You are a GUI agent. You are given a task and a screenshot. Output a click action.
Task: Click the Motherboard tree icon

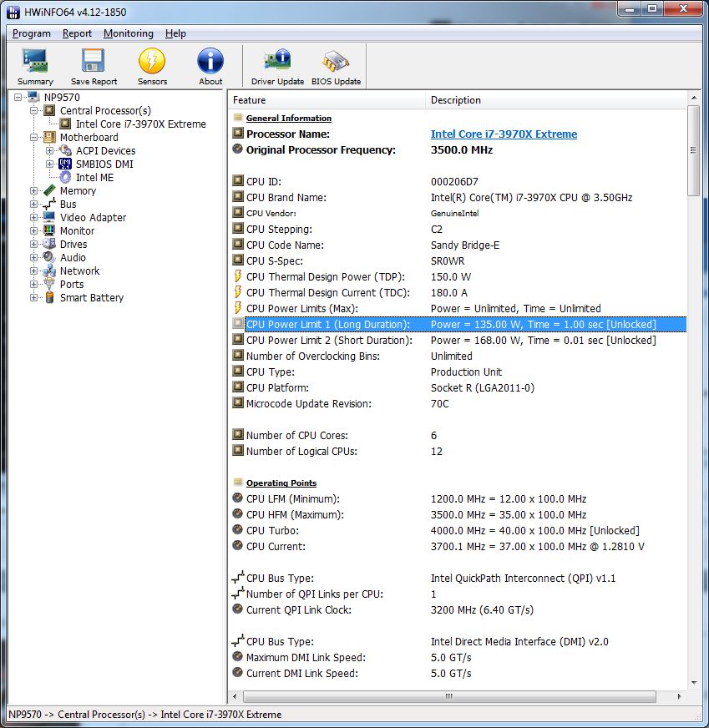pos(49,138)
